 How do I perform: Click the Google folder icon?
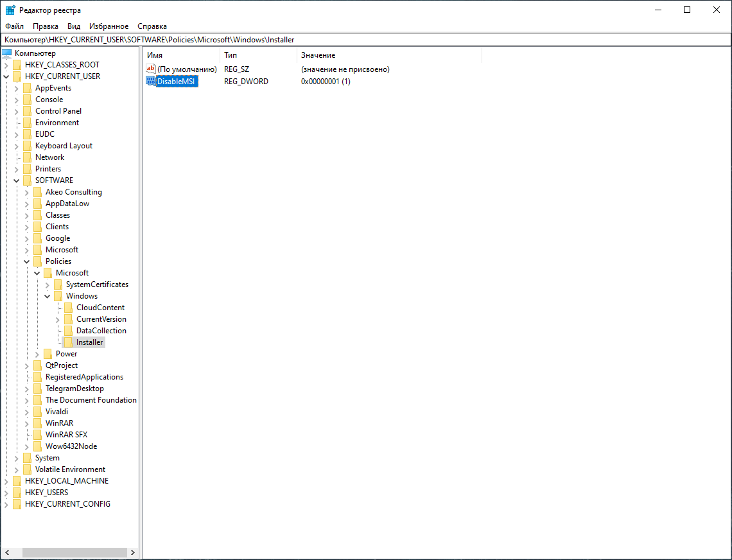(x=38, y=238)
